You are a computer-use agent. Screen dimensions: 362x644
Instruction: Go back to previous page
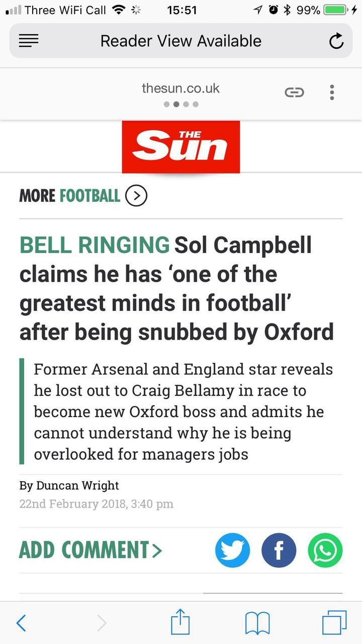point(21,624)
